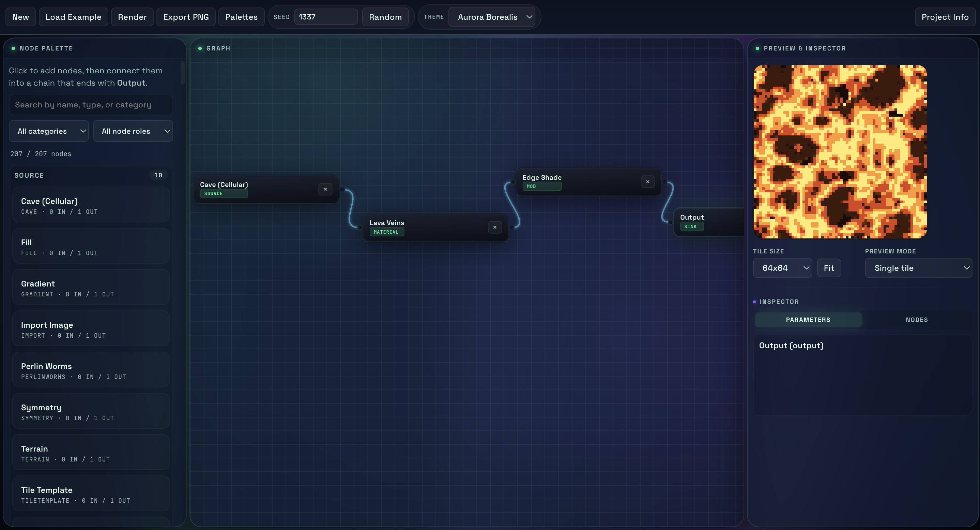Click the Random seed button

tap(385, 17)
